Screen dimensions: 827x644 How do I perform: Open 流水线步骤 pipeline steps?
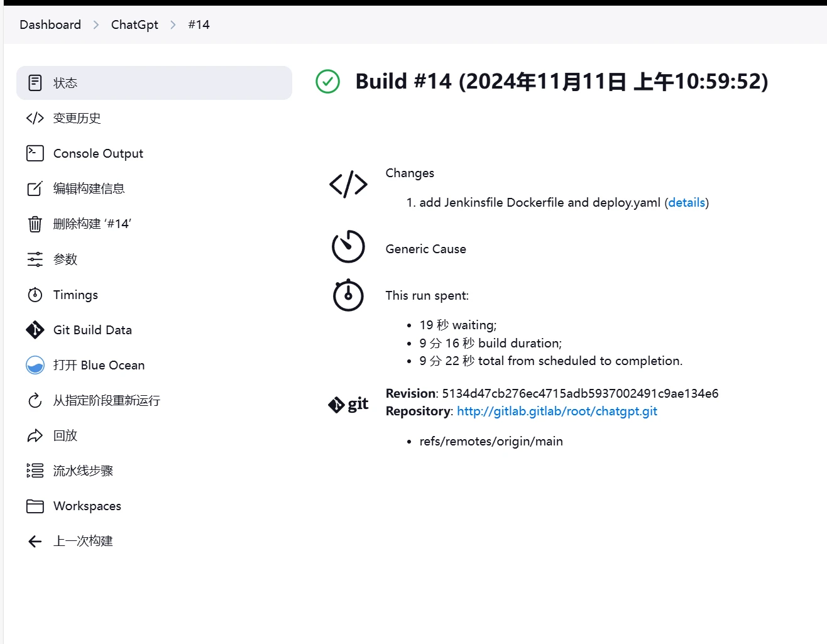coord(83,471)
